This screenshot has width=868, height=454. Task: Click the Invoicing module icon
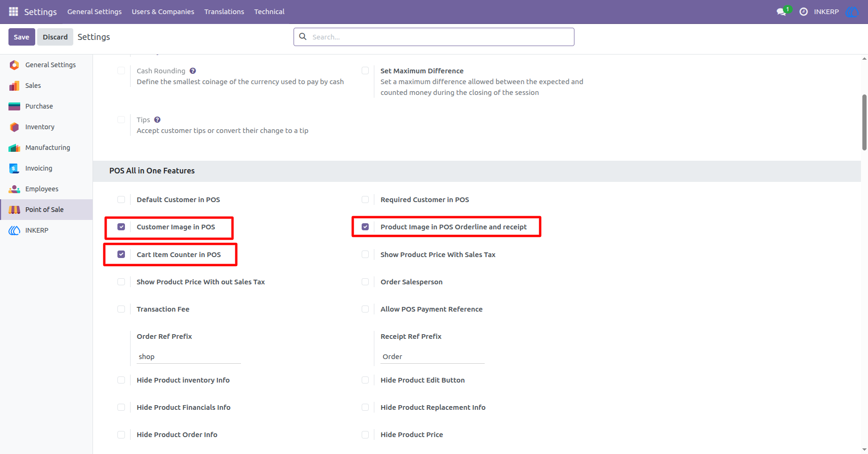point(15,168)
